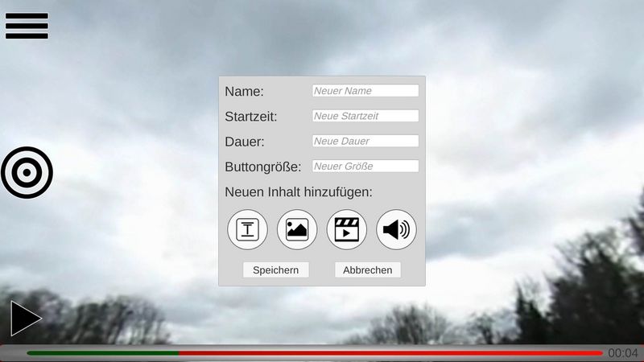This screenshot has width=644, height=362.
Task: Focus the Neue Startzeit input field
Action: [365, 116]
